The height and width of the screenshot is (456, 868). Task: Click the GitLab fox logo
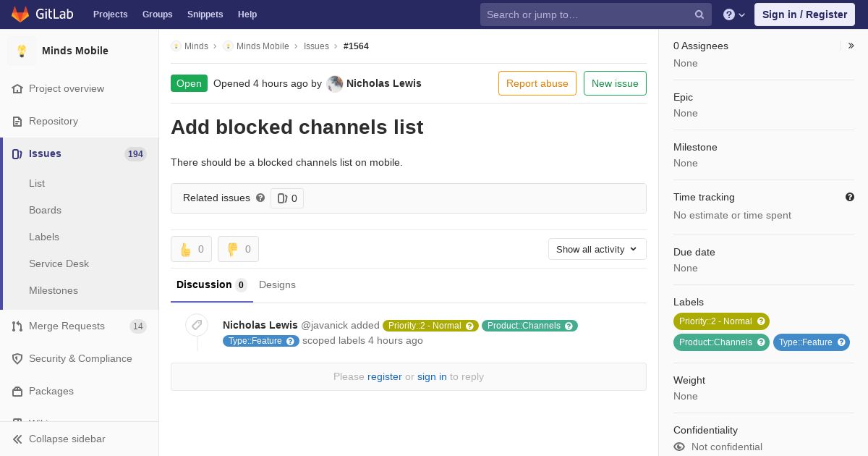click(x=20, y=14)
